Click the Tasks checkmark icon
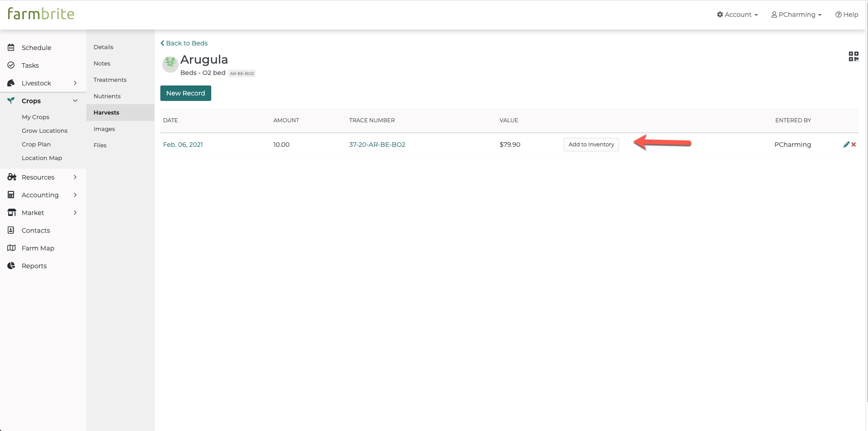The image size is (868, 431). pos(11,65)
